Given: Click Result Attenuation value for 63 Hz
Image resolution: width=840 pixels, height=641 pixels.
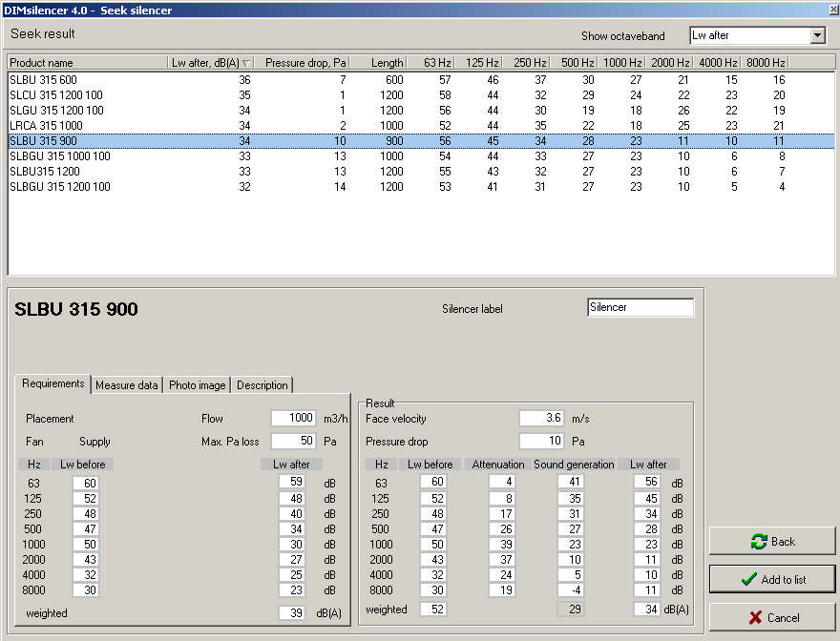Looking at the screenshot, I should tap(502, 482).
